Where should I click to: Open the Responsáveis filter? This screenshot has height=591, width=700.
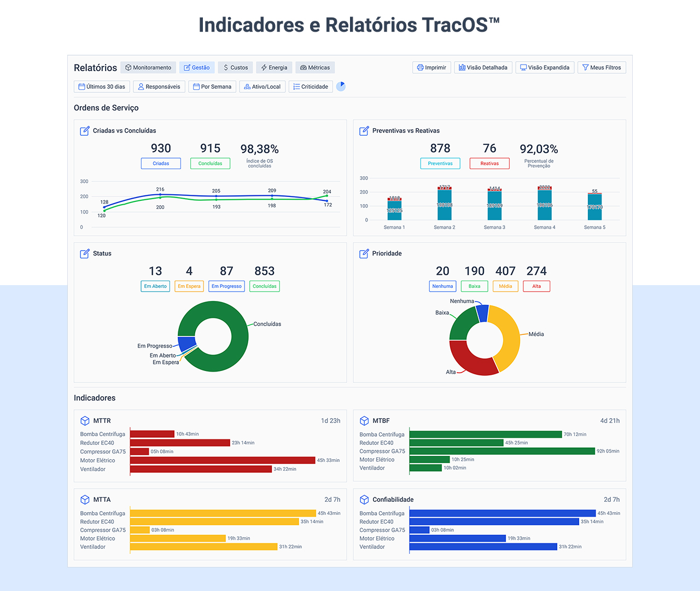tap(159, 86)
